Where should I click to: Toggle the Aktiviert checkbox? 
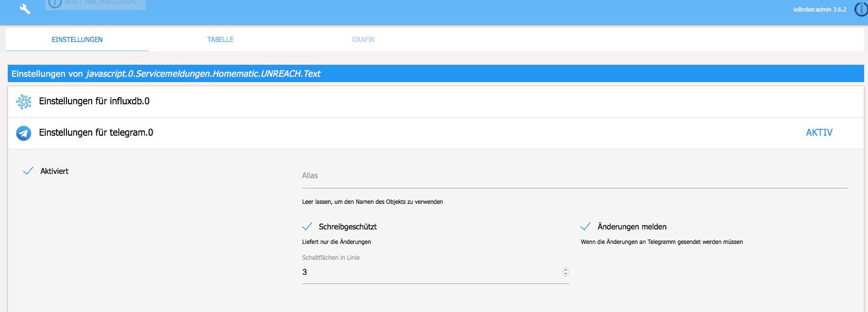click(28, 171)
